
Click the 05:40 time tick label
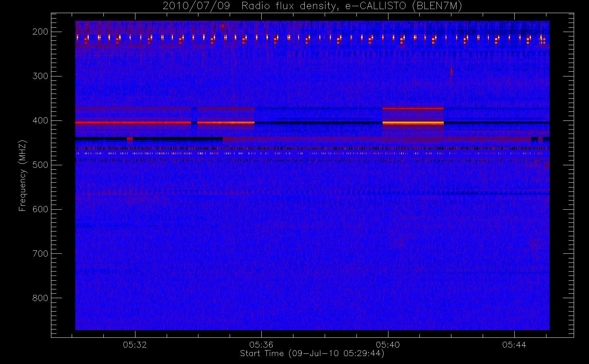click(x=388, y=345)
